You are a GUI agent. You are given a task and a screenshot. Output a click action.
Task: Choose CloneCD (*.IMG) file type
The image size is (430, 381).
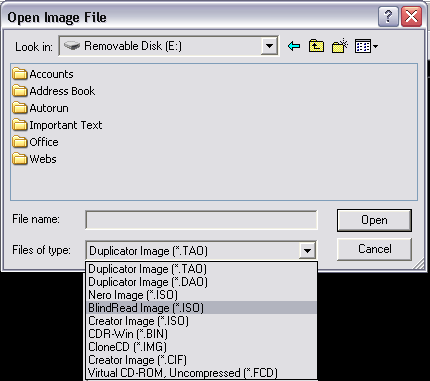point(201,347)
